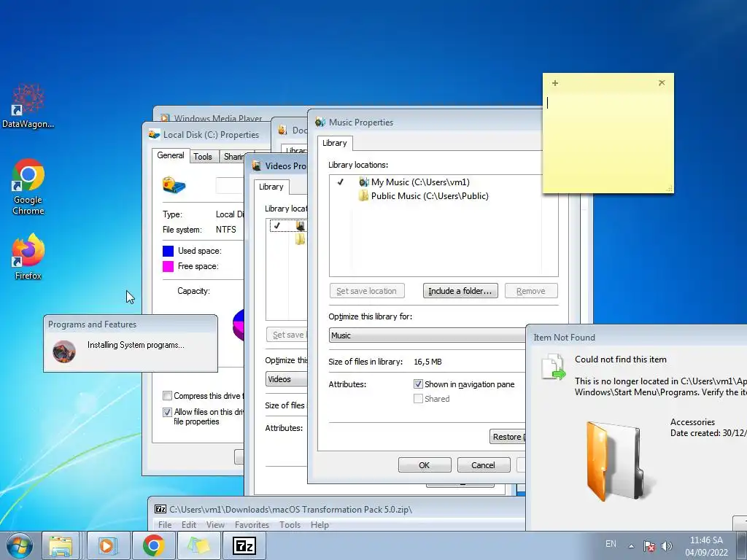Open Windows Media Player taskbar icon

(x=108, y=545)
